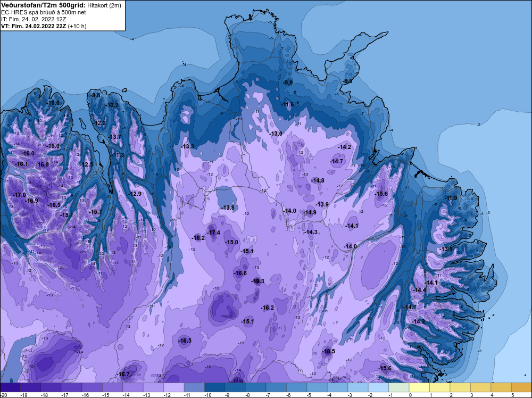Screen dimensions: 532x398
Task: Select the legend swatch labeled -6
Action: pyautogui.click(x=296, y=387)
